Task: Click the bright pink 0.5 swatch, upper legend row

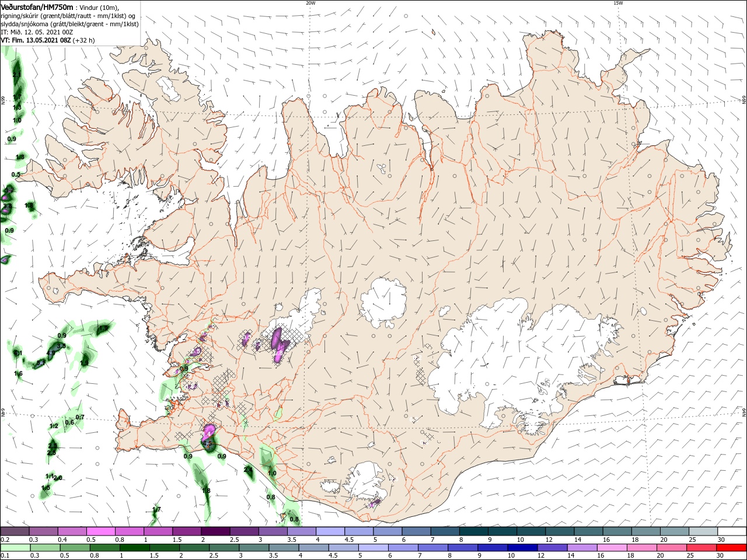Action: pos(100,531)
